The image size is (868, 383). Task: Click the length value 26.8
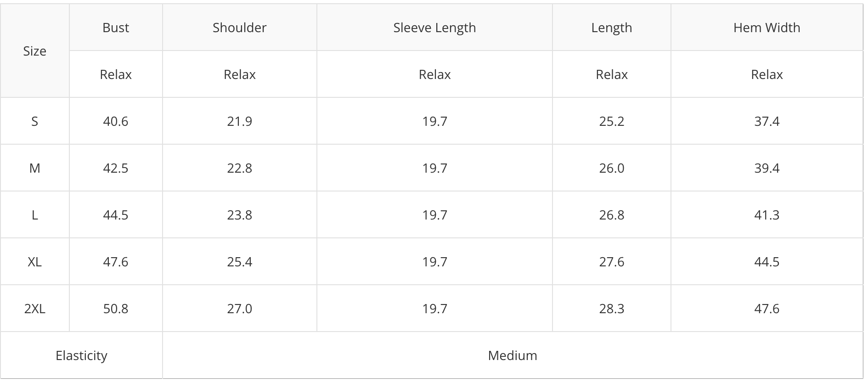pos(611,215)
